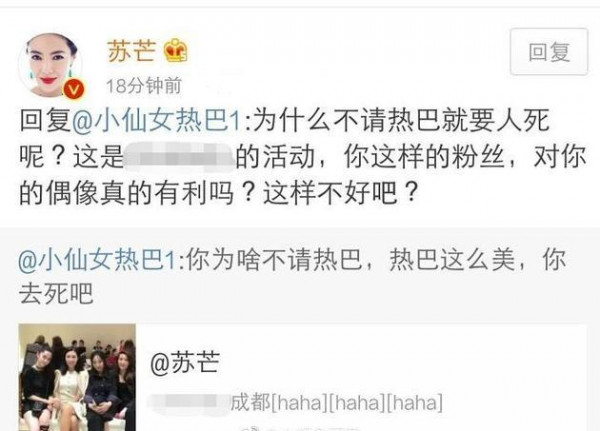Open @小仙女热巴1 link in quoted comment
The height and width of the screenshot is (431, 600).
pos(97,260)
